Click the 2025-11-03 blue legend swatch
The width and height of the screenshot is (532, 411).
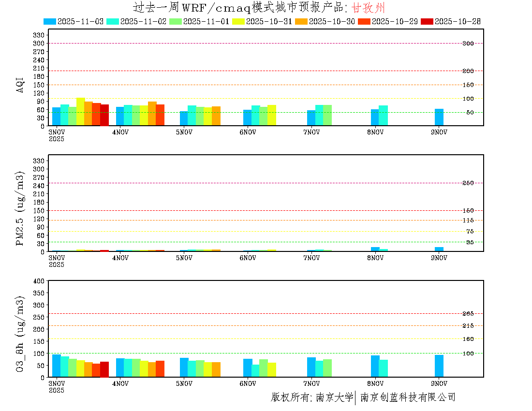50,21
